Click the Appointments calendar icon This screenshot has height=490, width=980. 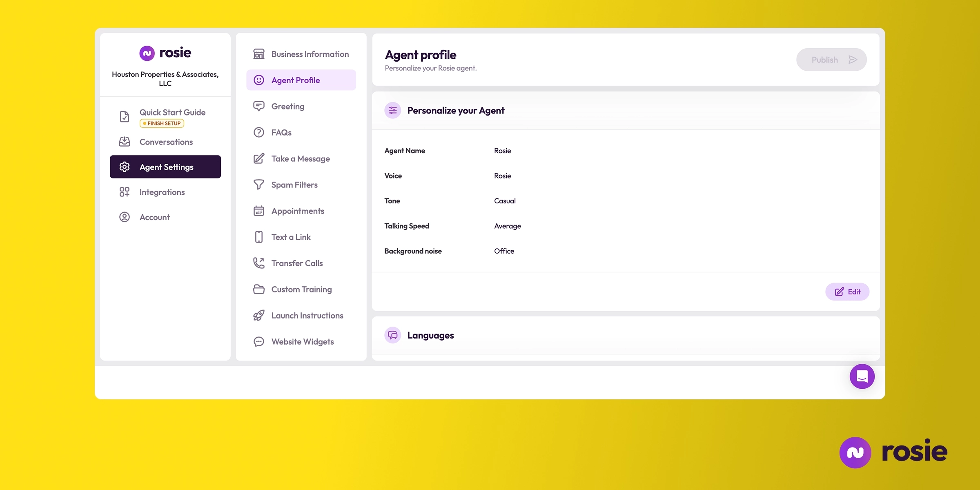pyautogui.click(x=259, y=211)
